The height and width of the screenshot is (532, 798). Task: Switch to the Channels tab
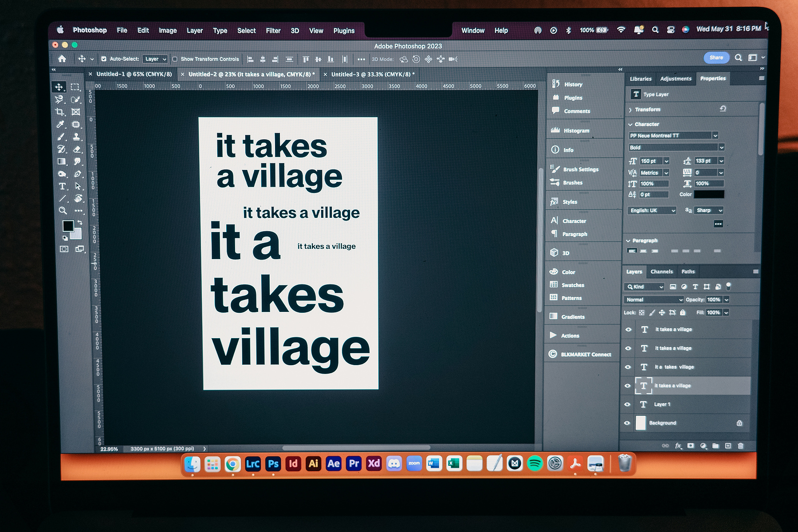click(x=661, y=272)
